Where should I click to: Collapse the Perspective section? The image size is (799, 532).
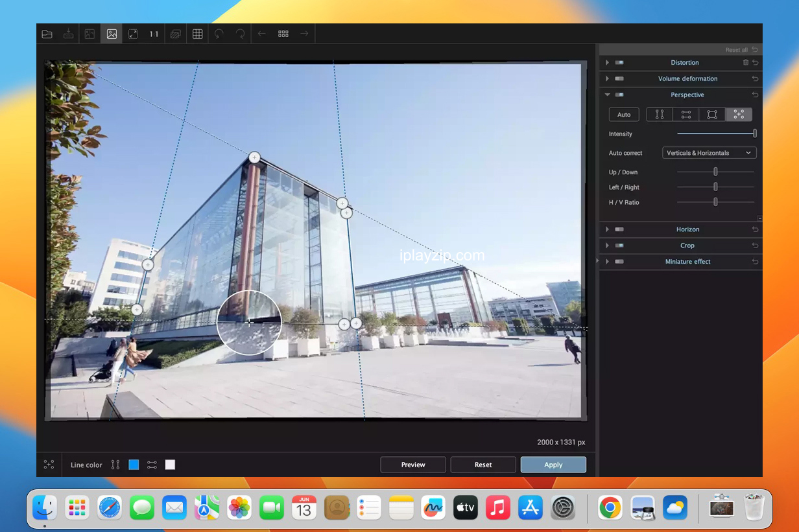607,95
